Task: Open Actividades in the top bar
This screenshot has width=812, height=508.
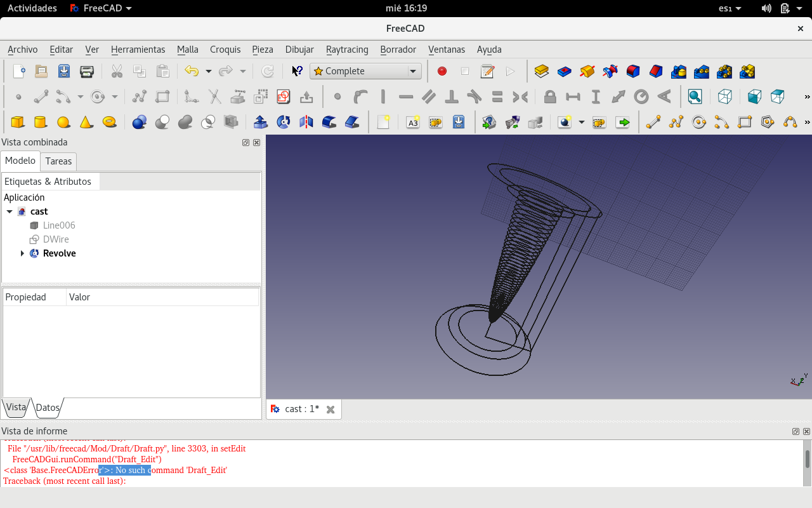Action: coord(32,8)
